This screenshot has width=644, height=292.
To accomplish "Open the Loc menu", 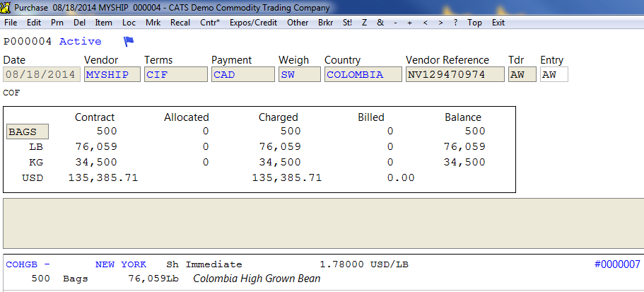I will pyautogui.click(x=129, y=23).
